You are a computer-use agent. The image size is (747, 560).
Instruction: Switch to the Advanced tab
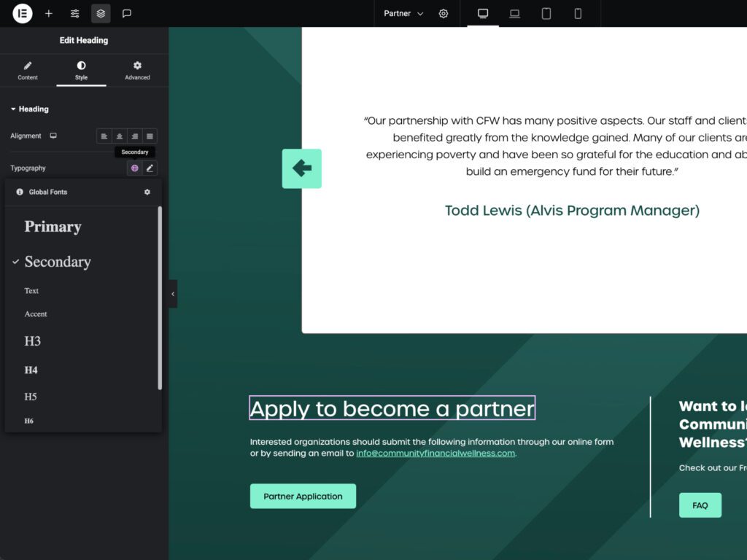137,70
